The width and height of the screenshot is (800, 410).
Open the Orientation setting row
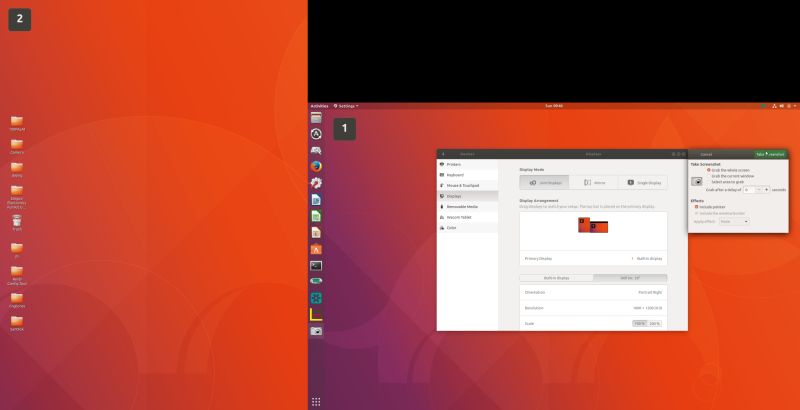tap(593, 292)
